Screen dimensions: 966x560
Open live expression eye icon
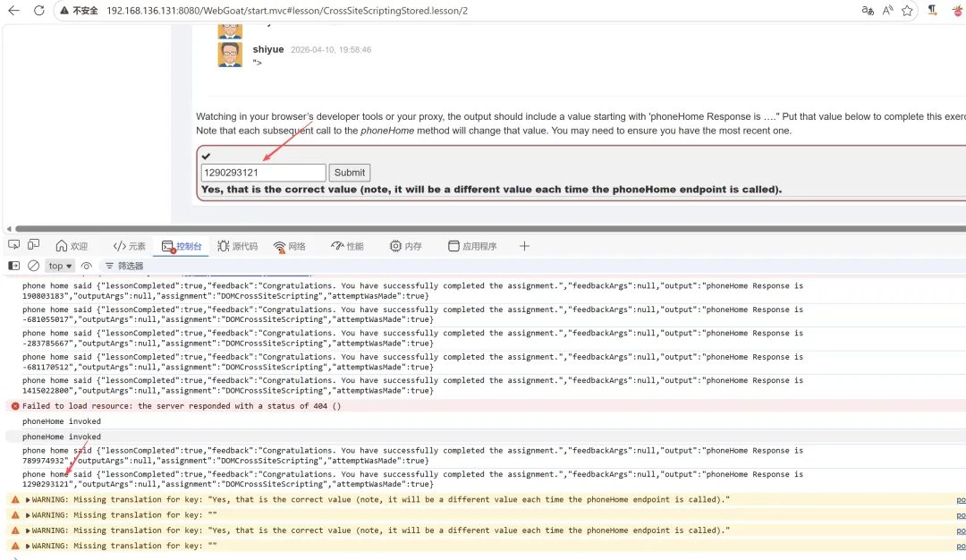click(x=86, y=266)
